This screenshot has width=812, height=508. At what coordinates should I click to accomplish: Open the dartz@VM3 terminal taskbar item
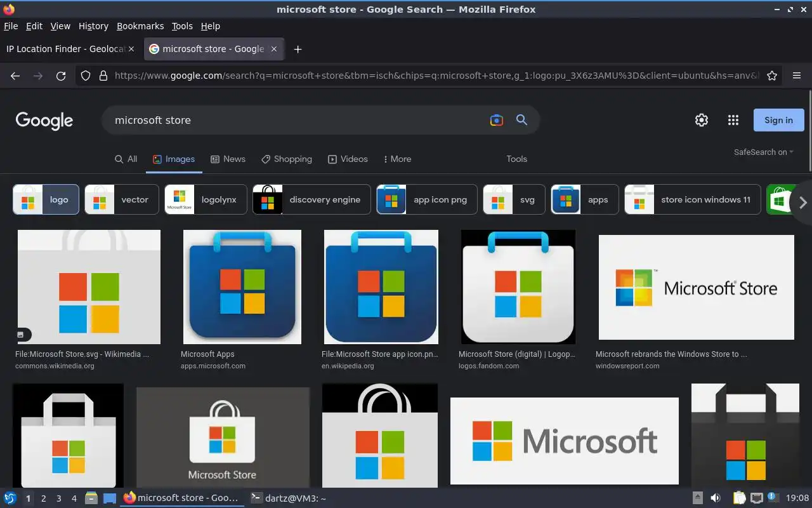pos(289,498)
